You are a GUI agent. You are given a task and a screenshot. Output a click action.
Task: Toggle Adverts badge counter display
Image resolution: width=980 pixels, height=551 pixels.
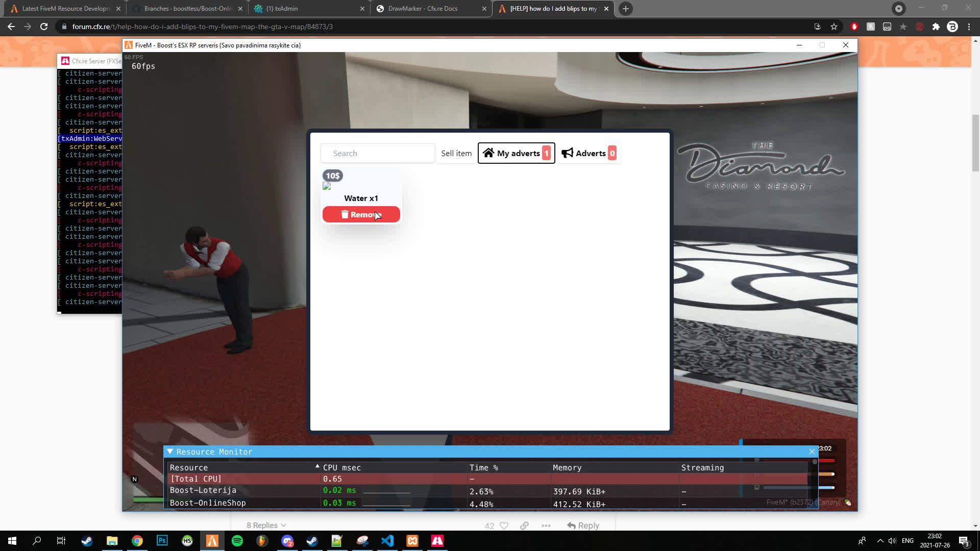[x=612, y=153]
